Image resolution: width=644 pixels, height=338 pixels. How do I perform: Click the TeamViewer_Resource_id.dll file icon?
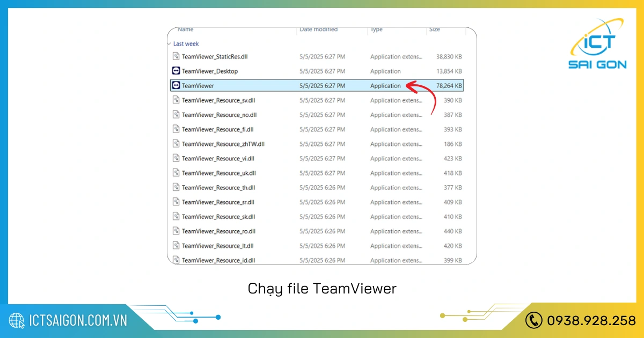176,260
